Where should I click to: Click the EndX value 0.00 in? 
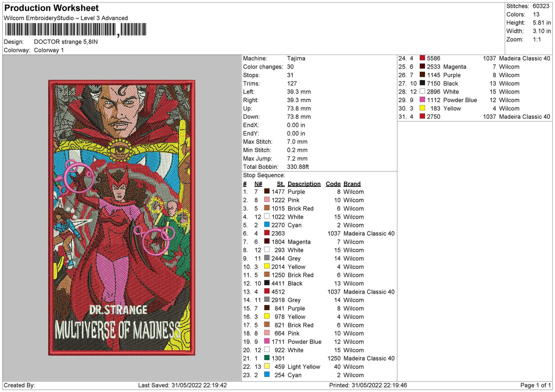click(296, 125)
